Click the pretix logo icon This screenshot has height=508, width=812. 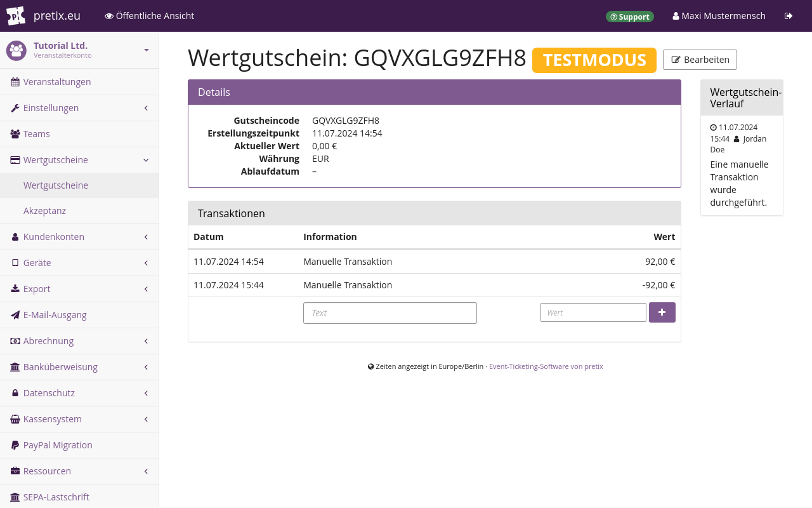tap(16, 16)
